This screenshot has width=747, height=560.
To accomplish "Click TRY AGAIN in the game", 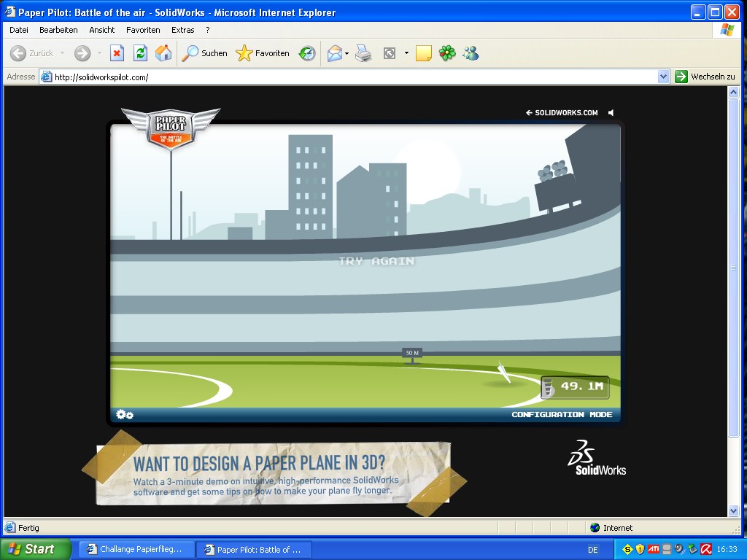I will click(376, 261).
